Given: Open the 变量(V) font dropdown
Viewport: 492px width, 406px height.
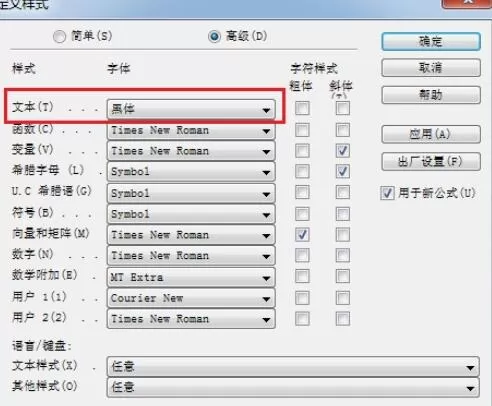Looking at the screenshot, I should pyautogui.click(x=191, y=151).
